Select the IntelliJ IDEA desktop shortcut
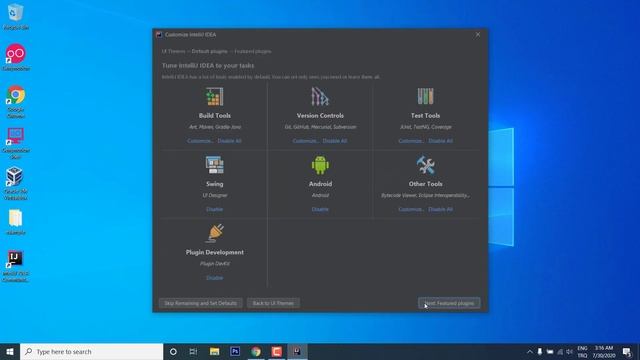 16,266
